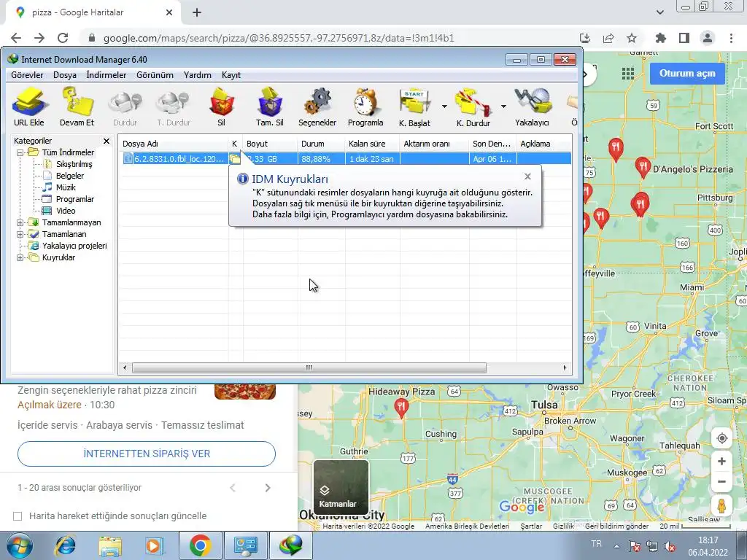Open the İndirmeler menu
Screen dimensions: 747x560
(107, 75)
